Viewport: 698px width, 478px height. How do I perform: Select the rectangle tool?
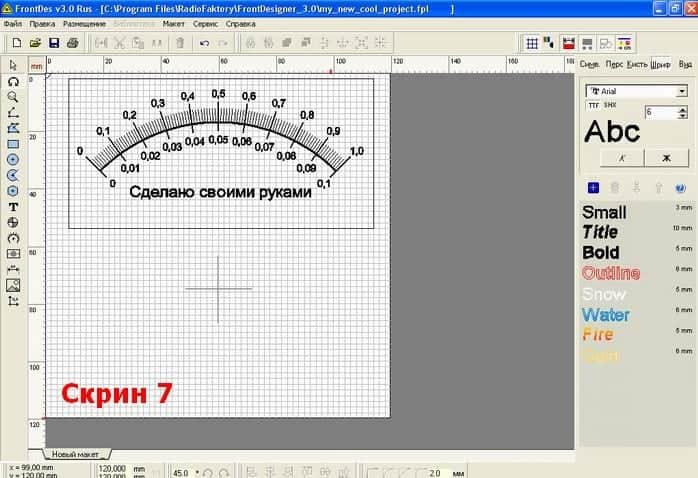(x=13, y=144)
